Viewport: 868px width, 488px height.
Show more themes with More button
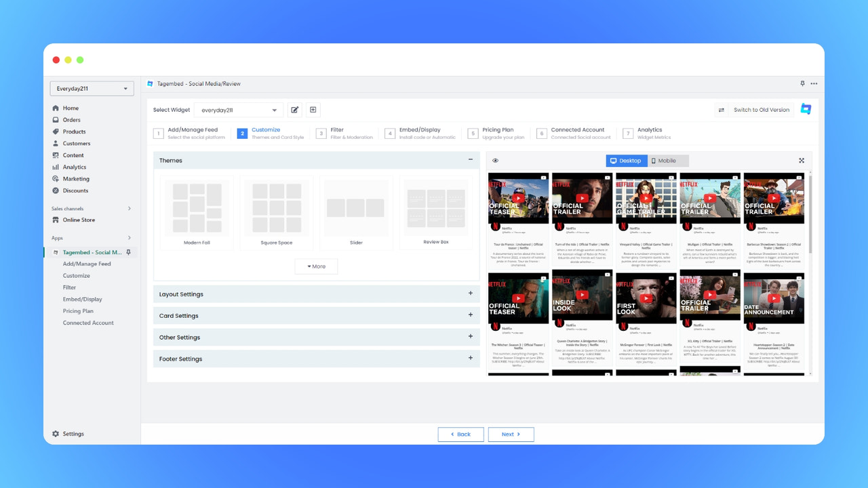click(x=316, y=266)
